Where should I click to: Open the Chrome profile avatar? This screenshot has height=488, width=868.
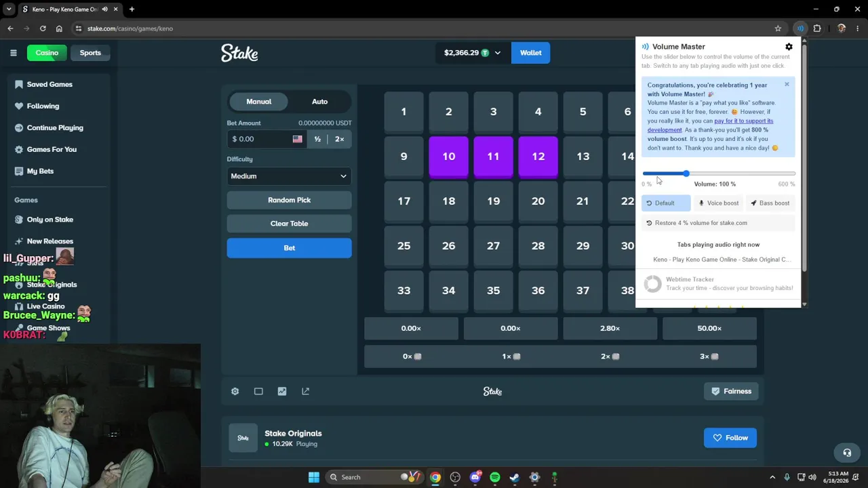(x=842, y=28)
